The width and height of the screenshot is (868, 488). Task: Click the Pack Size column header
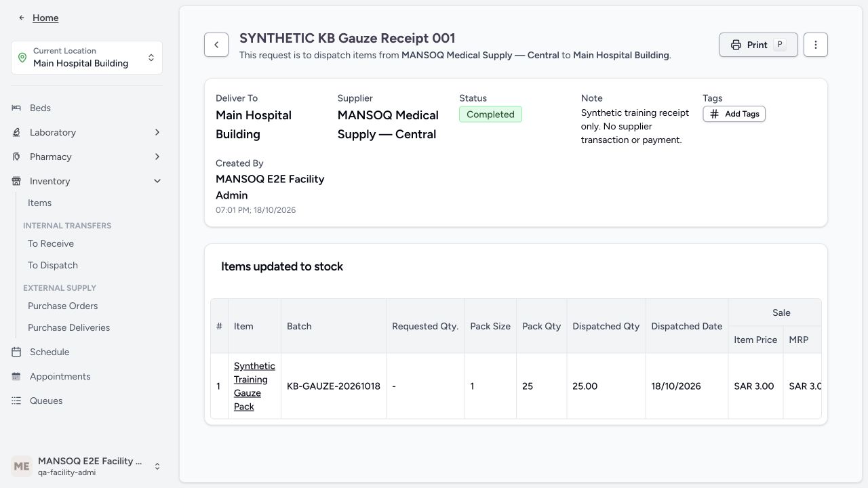(490, 326)
